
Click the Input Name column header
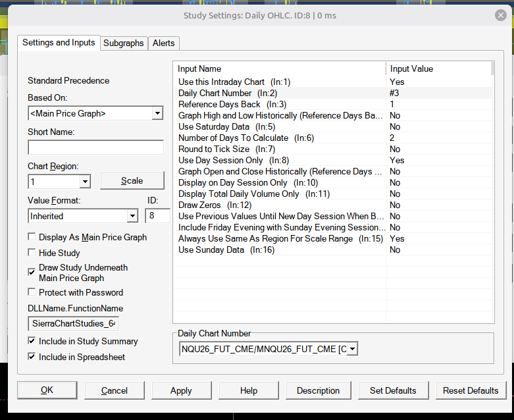[x=280, y=69]
